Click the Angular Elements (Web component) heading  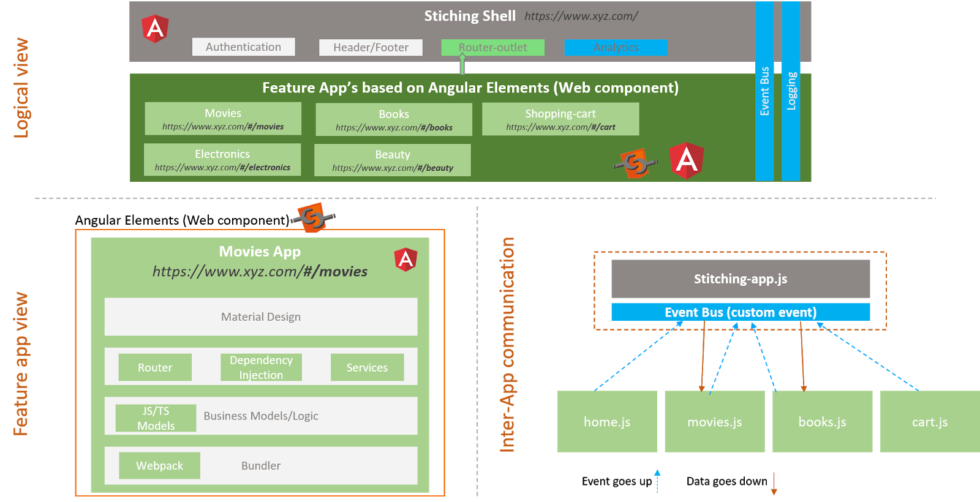[182, 220]
